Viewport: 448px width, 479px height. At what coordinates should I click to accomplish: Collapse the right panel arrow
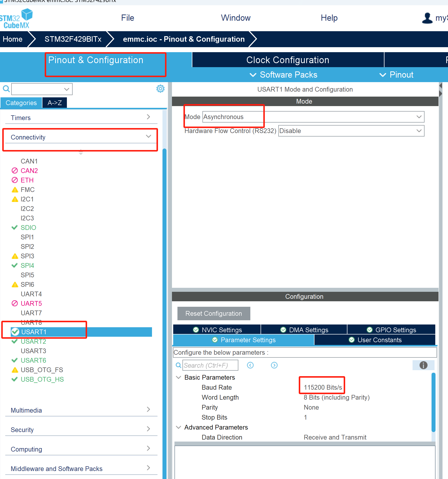[441, 94]
